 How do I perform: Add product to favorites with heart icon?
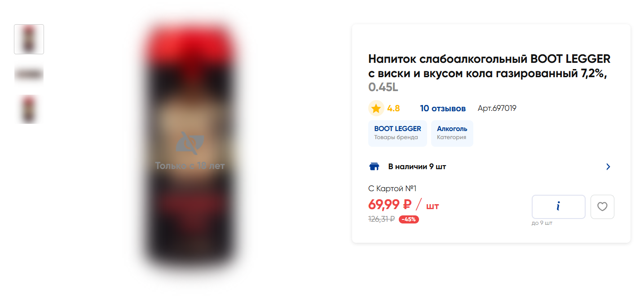(x=602, y=207)
